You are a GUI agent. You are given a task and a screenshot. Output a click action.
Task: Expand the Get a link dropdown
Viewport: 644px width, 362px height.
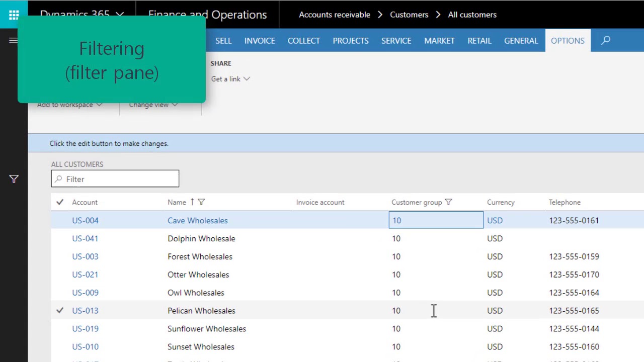point(230,79)
